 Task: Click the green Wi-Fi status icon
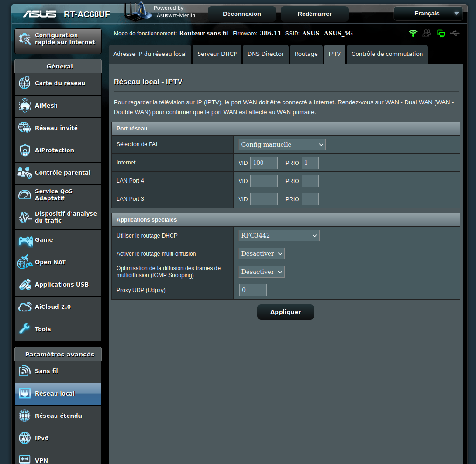point(413,33)
